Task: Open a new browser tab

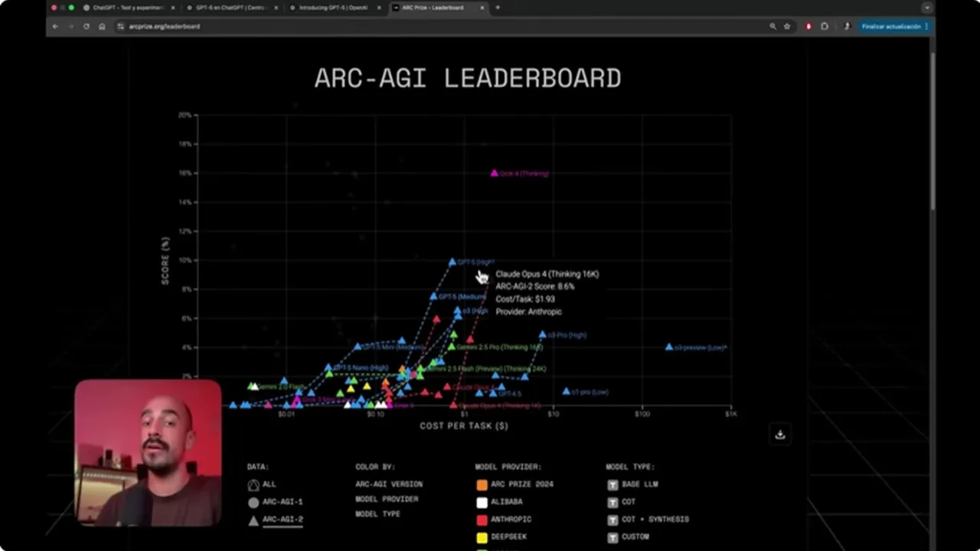Action: [498, 8]
